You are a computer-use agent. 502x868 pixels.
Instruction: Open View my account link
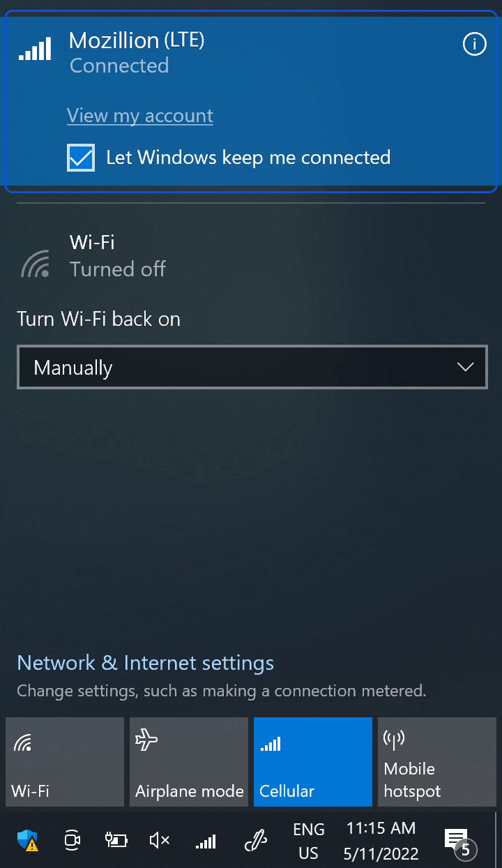coord(140,116)
